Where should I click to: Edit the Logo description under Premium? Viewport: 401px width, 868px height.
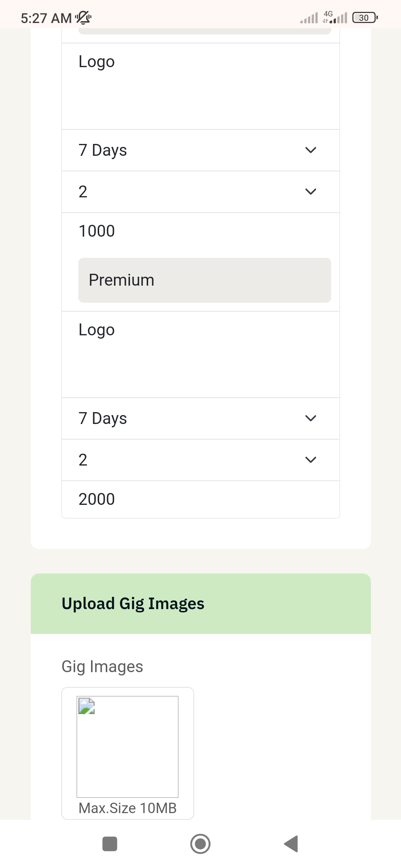200,354
